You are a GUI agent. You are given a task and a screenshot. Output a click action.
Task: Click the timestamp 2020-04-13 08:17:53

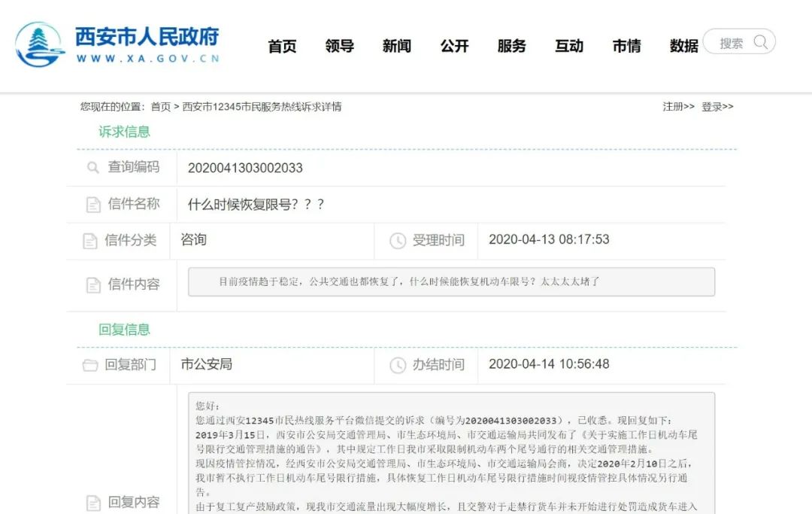(x=549, y=239)
